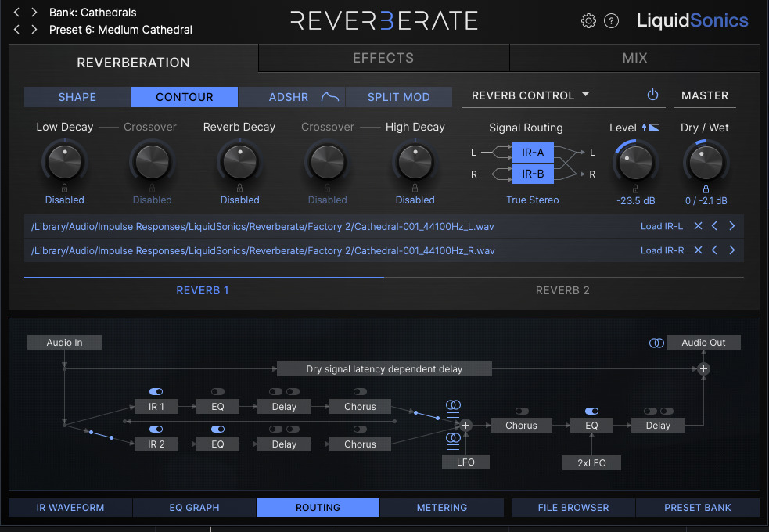This screenshot has width=769, height=532.
Task: Open the help question mark
Action: 611,20
